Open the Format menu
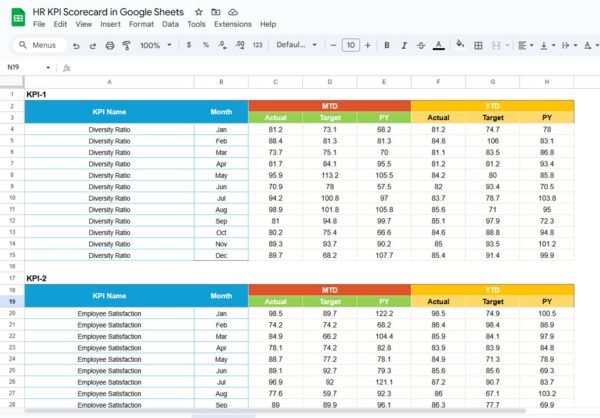Viewport: 600px width, 418px height. click(x=141, y=23)
